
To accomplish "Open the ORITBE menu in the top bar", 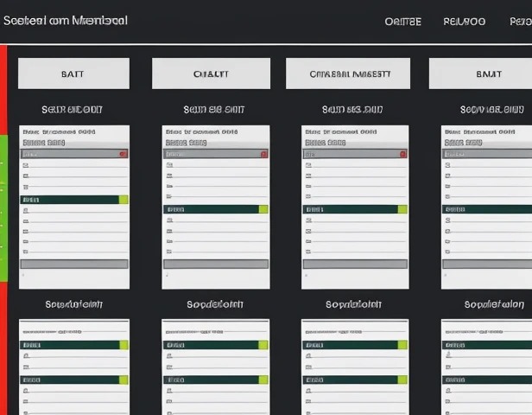I will pyautogui.click(x=402, y=22).
